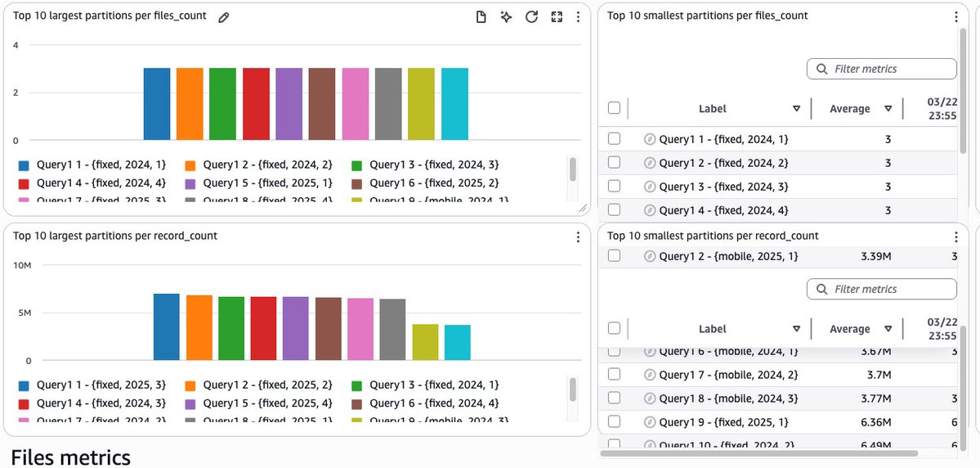The width and height of the screenshot is (980, 468).
Task: Open the kebab menu of the smallest files_count widget
Action: tap(955, 17)
